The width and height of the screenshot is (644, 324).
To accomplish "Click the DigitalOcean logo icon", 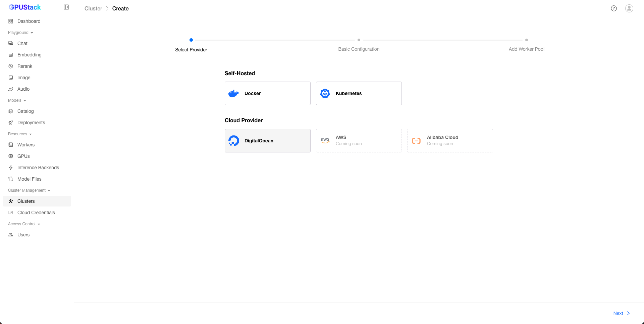I will [x=233, y=141].
